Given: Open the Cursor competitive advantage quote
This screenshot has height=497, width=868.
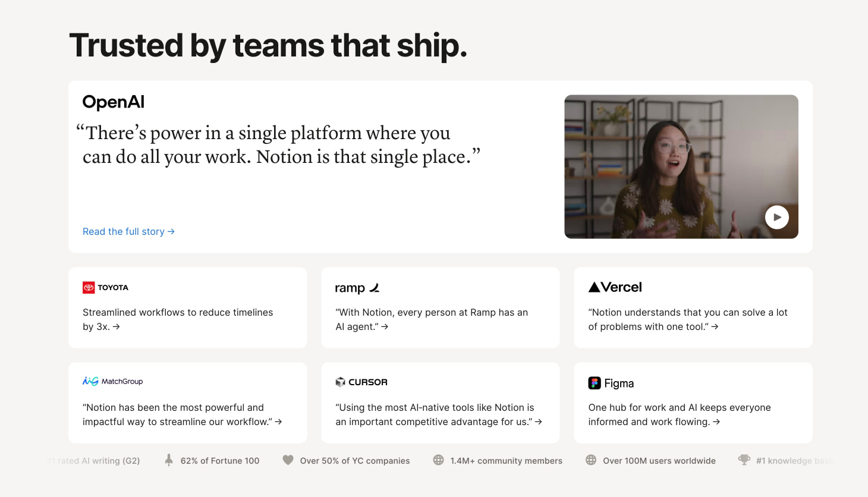Looking at the screenshot, I should 439,414.
